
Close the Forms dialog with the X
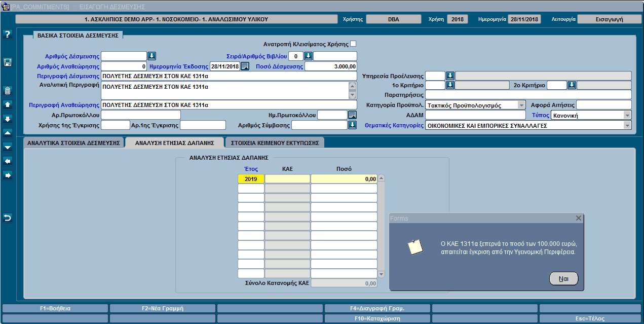[x=579, y=218]
